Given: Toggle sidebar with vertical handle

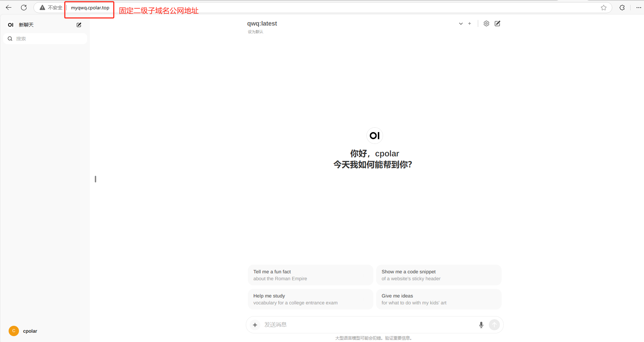Looking at the screenshot, I should point(95,179).
